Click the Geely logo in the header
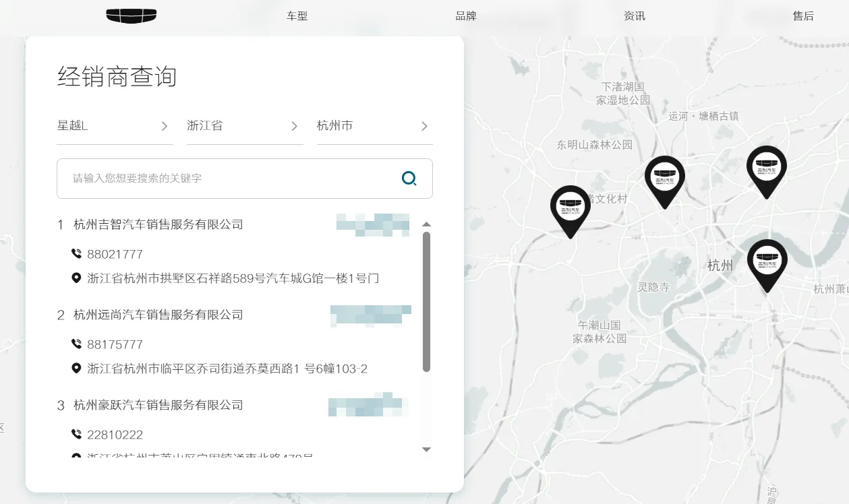The height and width of the screenshot is (504, 849). coord(131,15)
